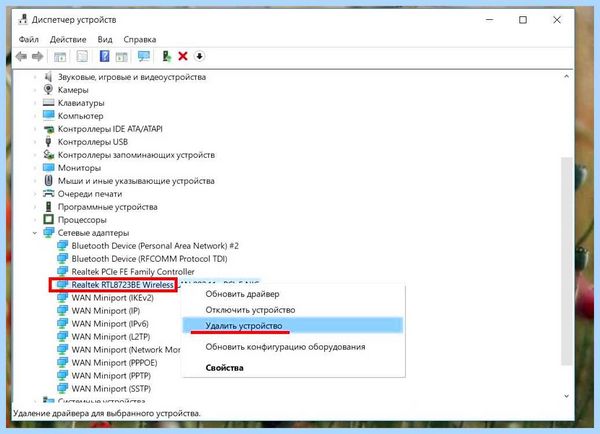This screenshot has height=434, width=600.
Task: Click the speaker icon beside Звуковые устройства
Action: 48,77
